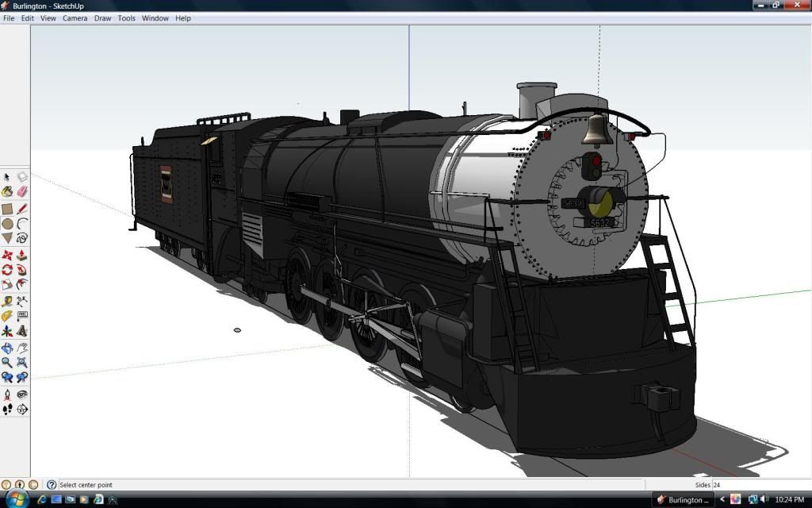Pick the Polygon triangle tool
The height and width of the screenshot is (508, 812).
click(6, 238)
